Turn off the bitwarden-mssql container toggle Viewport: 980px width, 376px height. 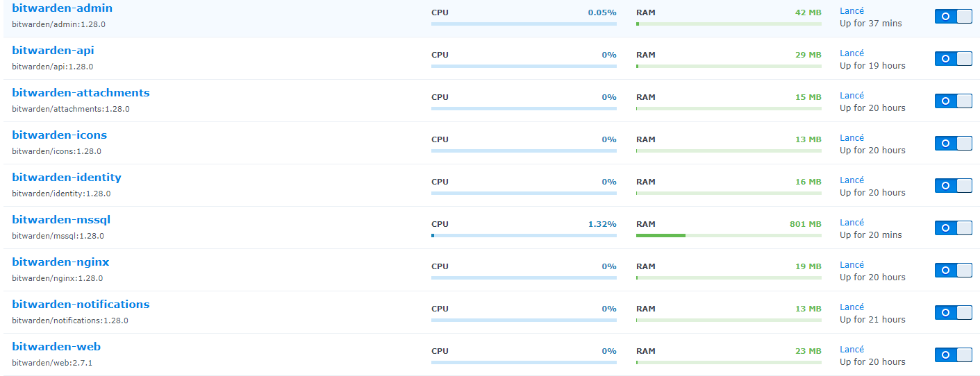(x=953, y=228)
